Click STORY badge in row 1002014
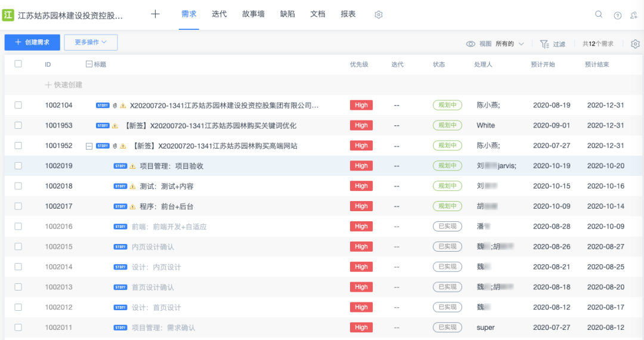This screenshot has width=644, height=340. coord(120,267)
